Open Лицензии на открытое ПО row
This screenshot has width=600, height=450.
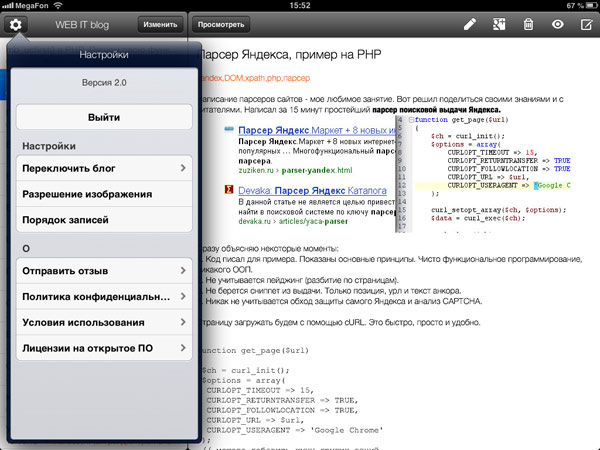pos(104,348)
